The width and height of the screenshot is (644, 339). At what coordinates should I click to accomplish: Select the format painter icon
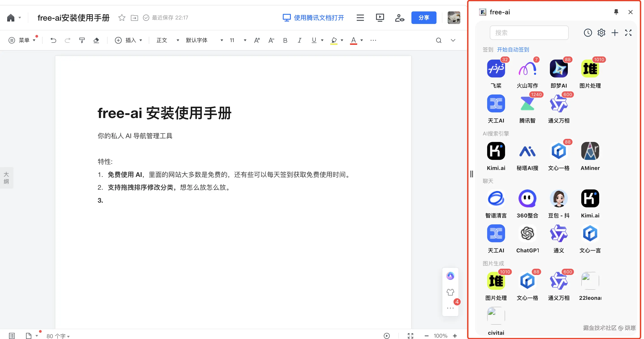point(82,40)
